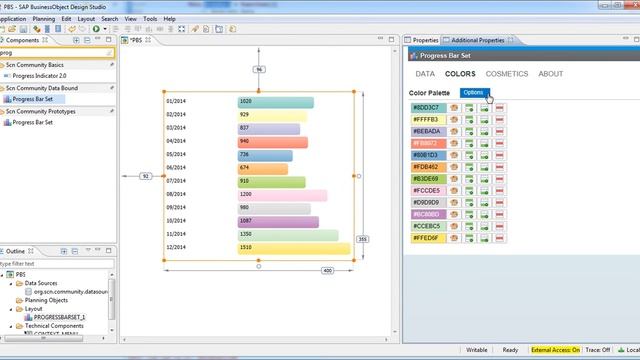Click the Outline filter text field

pos(56,264)
